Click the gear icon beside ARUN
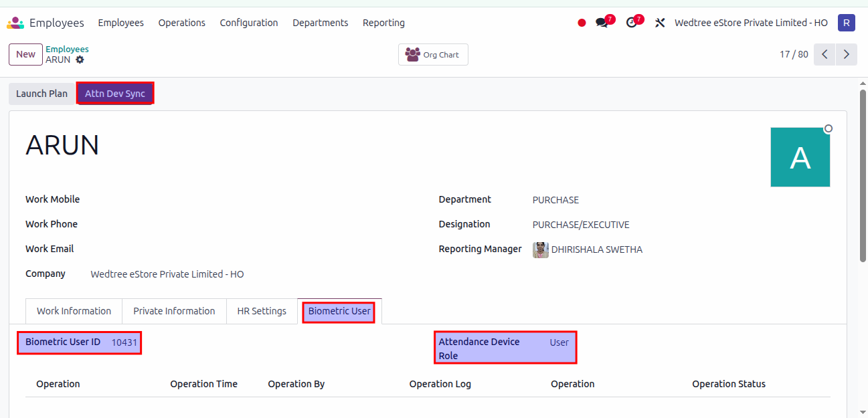 [80, 60]
